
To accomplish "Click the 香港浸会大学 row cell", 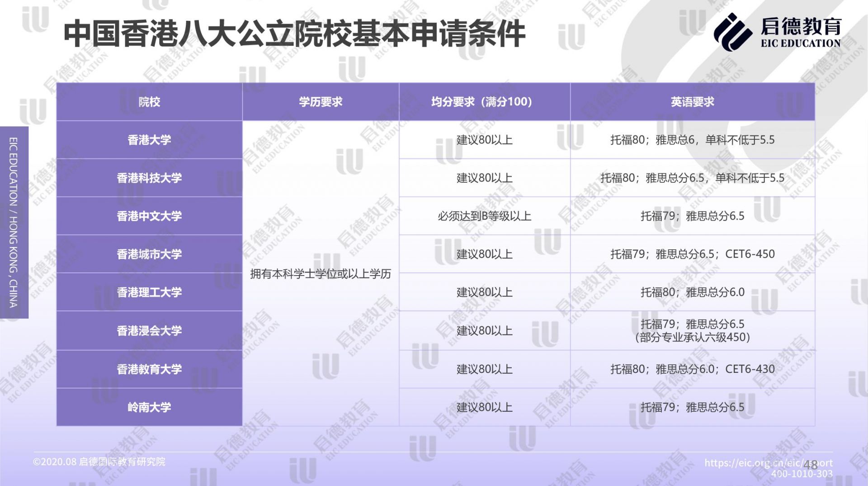I will click(x=149, y=330).
